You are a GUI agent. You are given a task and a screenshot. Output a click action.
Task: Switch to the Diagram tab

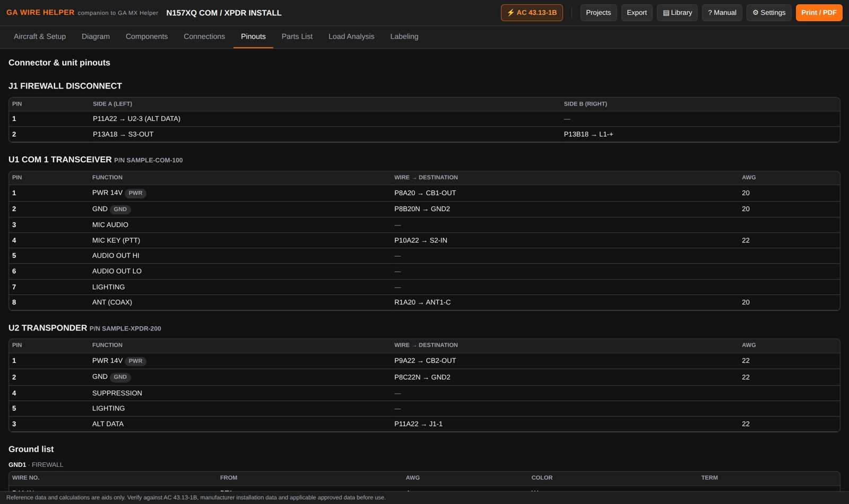[x=96, y=37]
